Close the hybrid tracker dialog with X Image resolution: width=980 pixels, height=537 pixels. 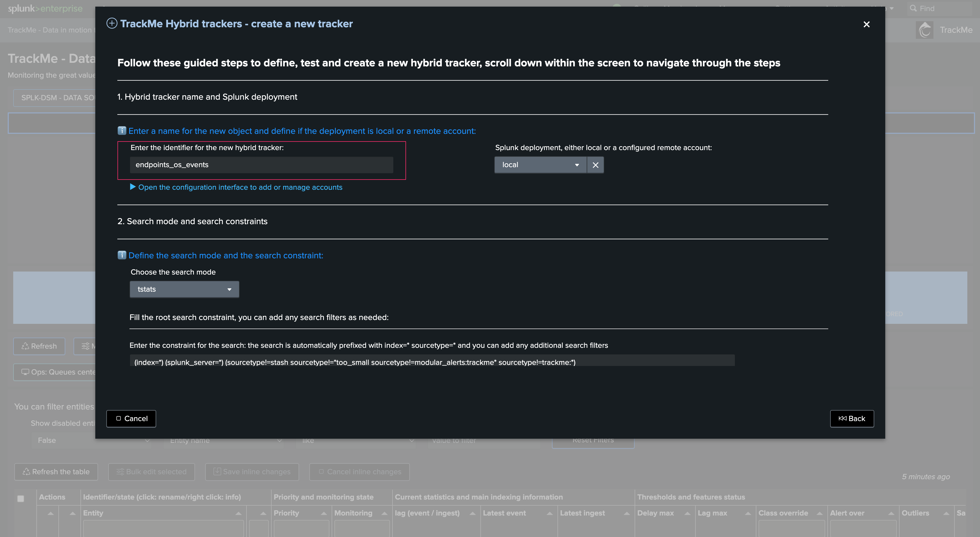pyautogui.click(x=866, y=24)
